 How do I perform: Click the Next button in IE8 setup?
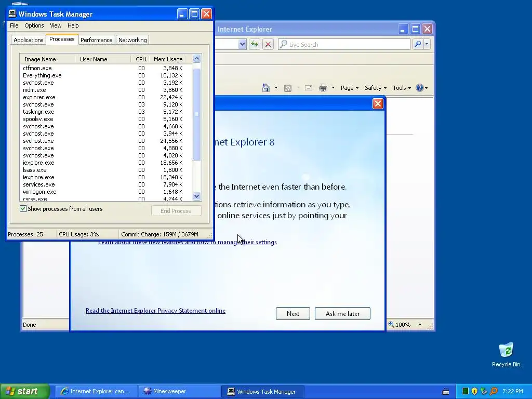tap(293, 313)
